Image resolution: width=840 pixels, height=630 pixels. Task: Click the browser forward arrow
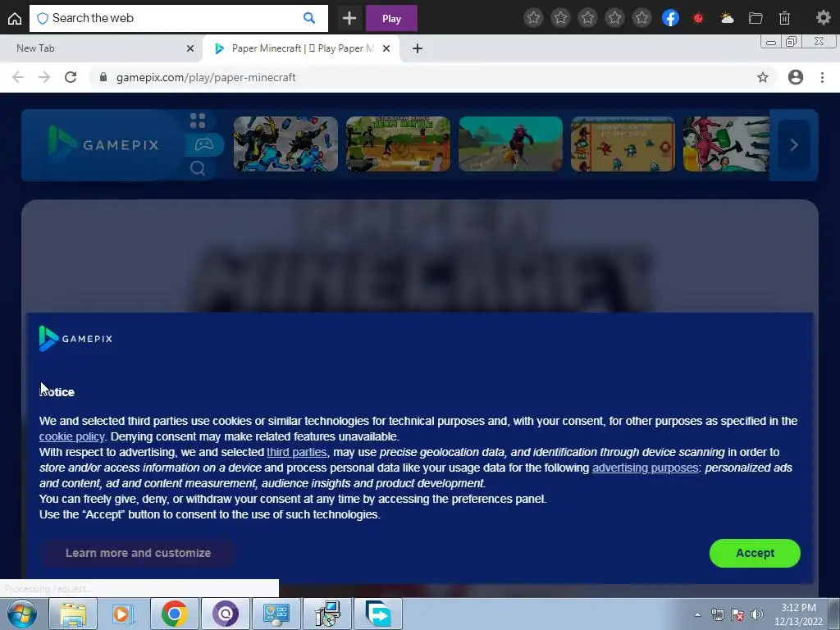point(44,77)
